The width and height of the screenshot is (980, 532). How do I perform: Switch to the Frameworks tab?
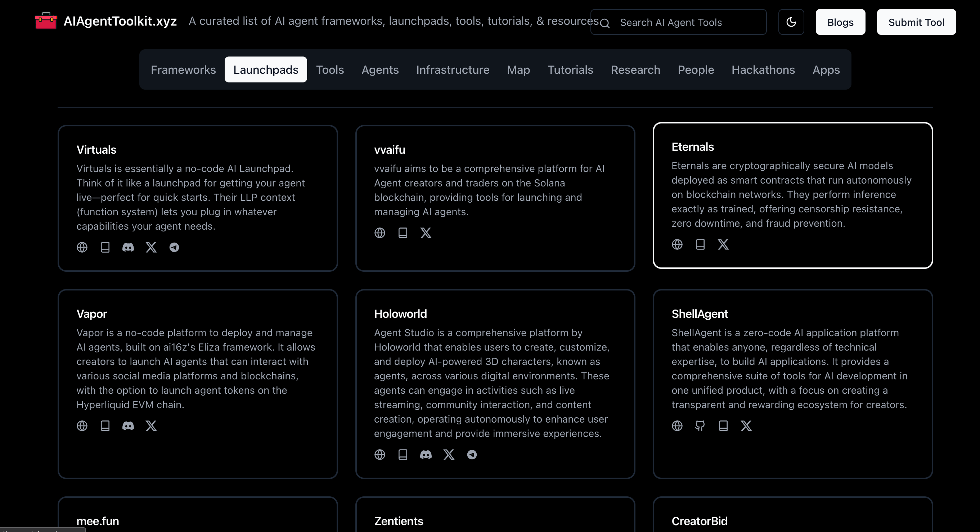point(183,69)
